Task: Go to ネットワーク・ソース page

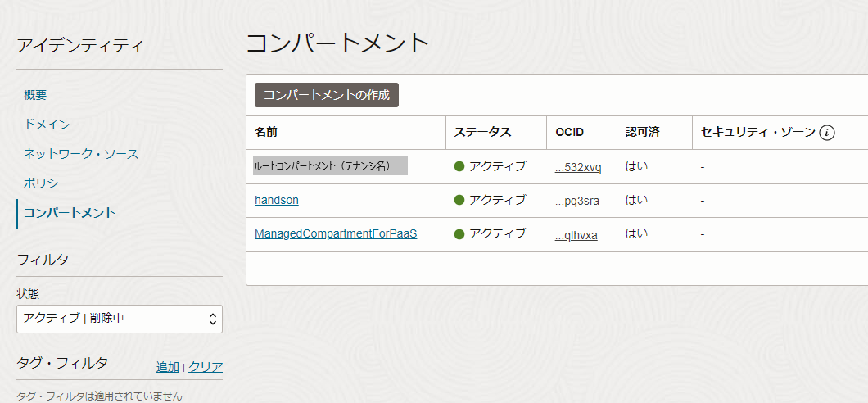Action: tap(81, 154)
